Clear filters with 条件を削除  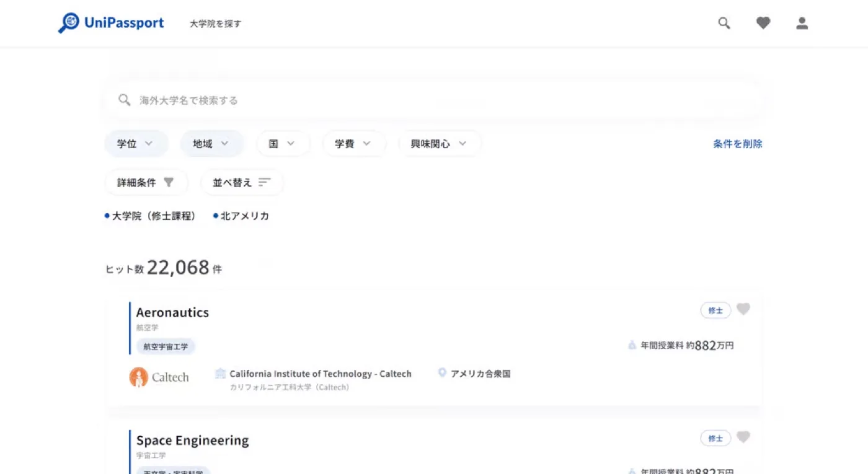tap(738, 144)
